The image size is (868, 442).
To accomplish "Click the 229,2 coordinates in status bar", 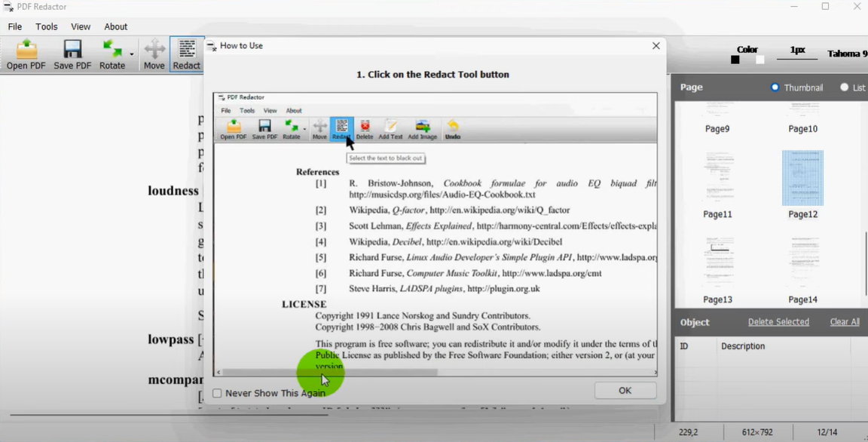I will (688, 432).
